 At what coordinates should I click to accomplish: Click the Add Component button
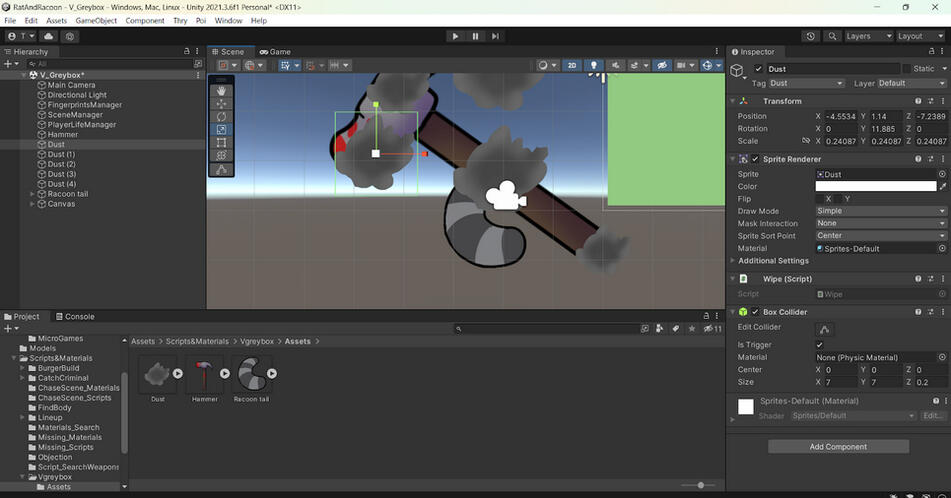pyautogui.click(x=838, y=447)
